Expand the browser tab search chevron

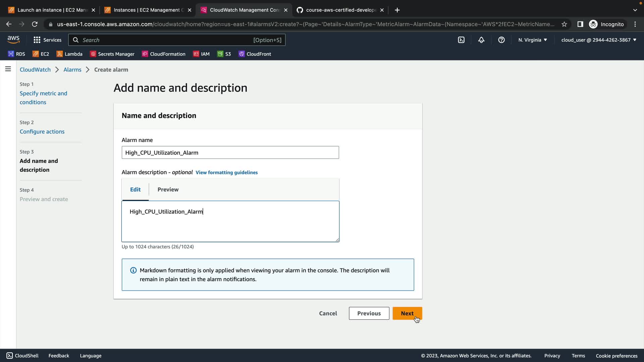tap(635, 10)
